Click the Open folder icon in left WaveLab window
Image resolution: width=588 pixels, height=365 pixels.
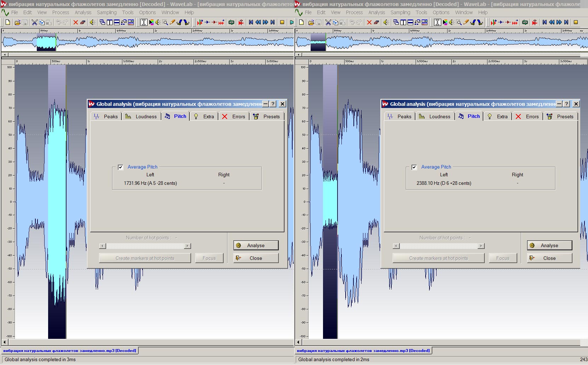pyautogui.click(x=17, y=22)
